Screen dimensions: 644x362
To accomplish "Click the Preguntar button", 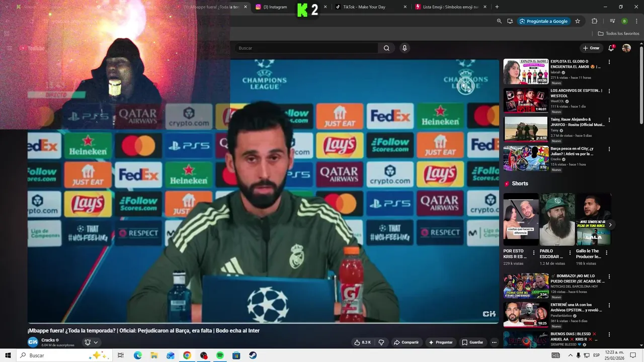I will tap(441, 342).
